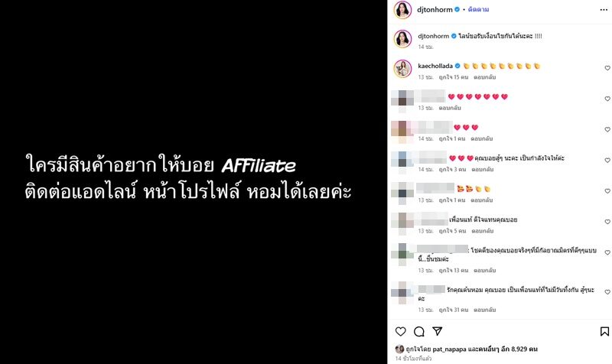The image size is (612, 364).
Task: View the 15 likes on kaechollada's comment
Action: (453, 77)
